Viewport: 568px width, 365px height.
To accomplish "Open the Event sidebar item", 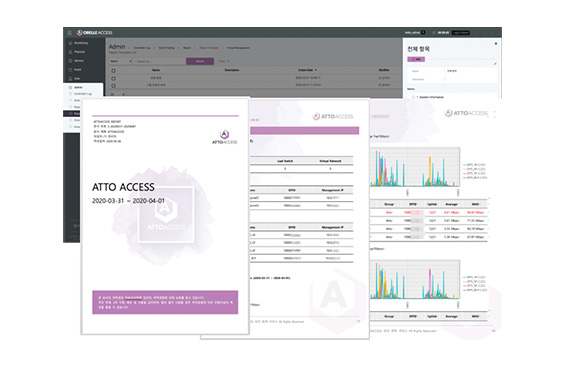I will [78, 70].
